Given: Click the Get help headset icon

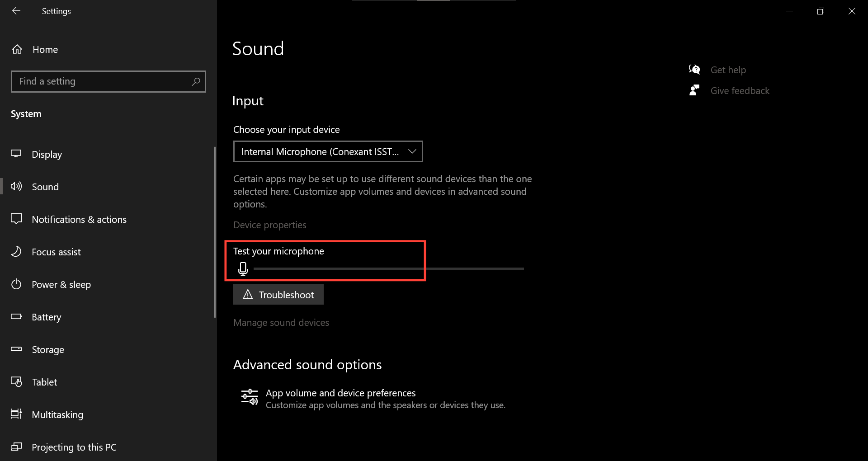Looking at the screenshot, I should [694, 69].
